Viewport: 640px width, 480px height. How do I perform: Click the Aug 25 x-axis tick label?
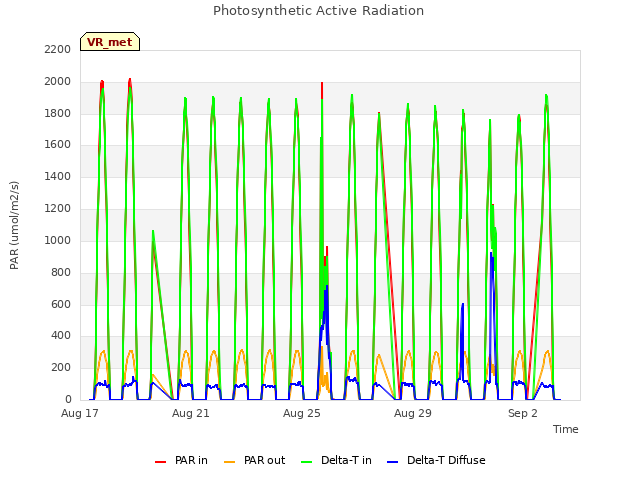click(x=302, y=413)
